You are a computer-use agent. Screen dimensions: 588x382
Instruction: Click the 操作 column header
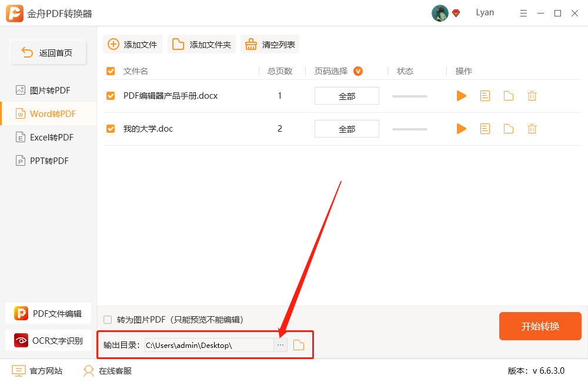tap(463, 71)
